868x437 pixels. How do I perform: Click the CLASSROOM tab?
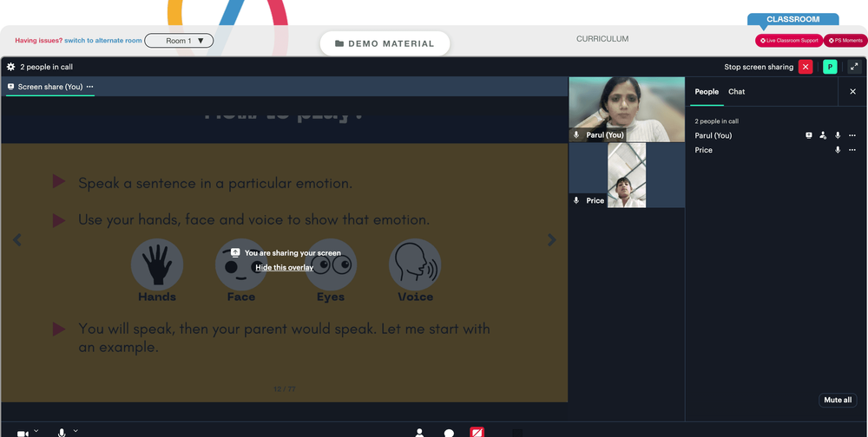click(792, 19)
